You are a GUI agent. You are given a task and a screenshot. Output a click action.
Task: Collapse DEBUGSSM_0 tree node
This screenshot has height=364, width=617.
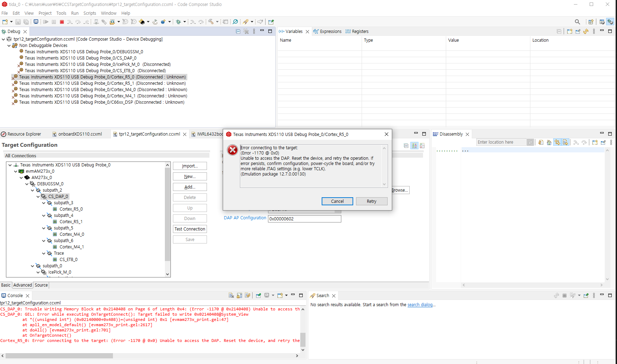(x=27, y=184)
